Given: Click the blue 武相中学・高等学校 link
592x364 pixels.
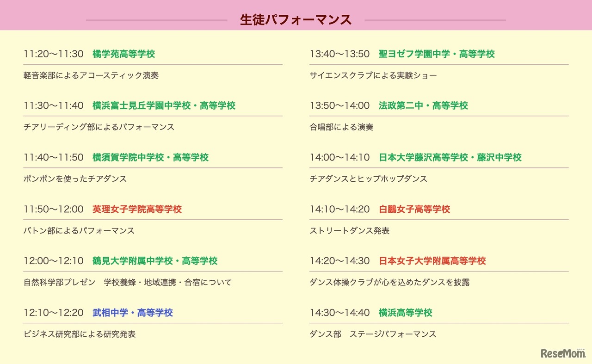Looking at the screenshot, I should pos(133,313).
